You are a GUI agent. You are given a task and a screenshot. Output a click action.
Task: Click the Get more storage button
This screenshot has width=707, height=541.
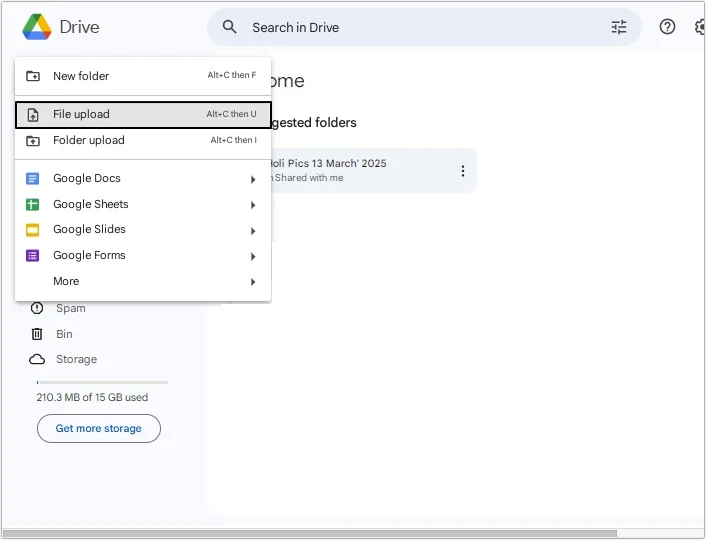(99, 429)
